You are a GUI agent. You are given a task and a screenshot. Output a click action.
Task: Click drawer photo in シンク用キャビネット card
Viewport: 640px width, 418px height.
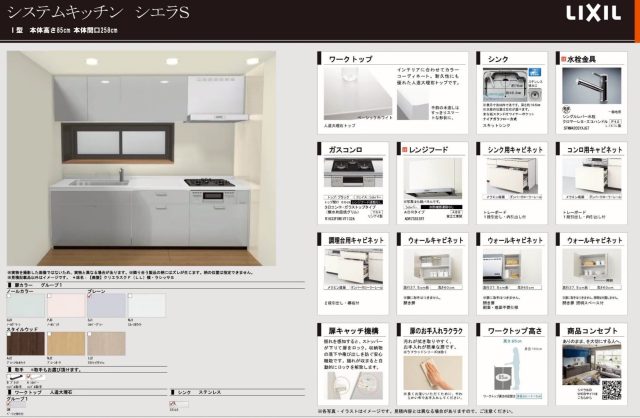click(x=512, y=176)
